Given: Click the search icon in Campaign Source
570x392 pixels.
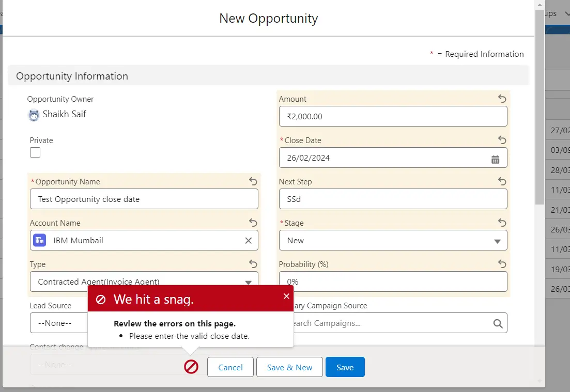Looking at the screenshot, I should [x=498, y=323].
